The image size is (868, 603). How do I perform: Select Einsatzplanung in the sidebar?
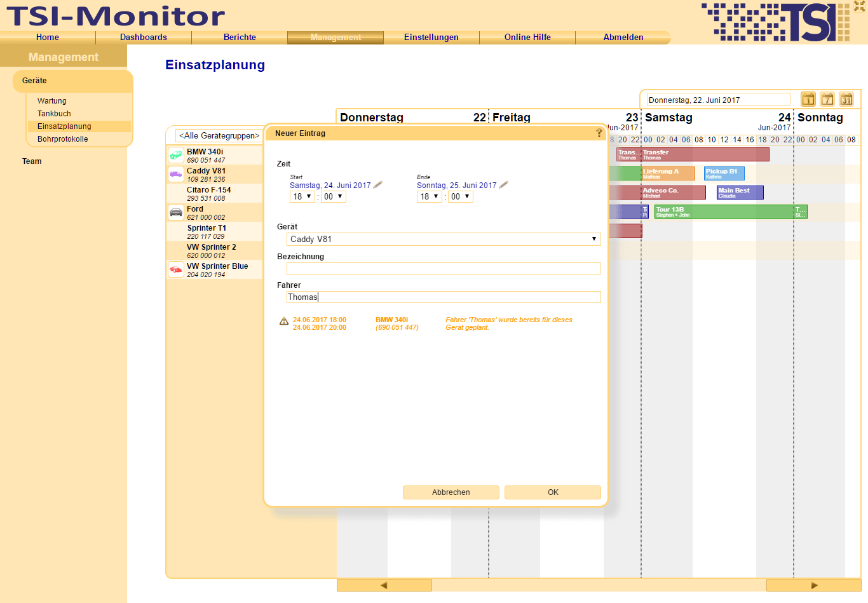79,126
